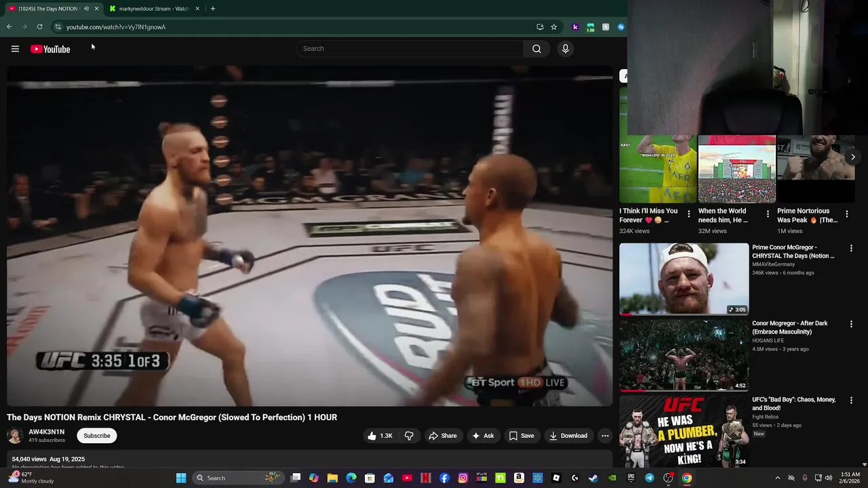
Task: Open the 'Prime Conor McGregor - CHRYSTAL' thumbnail
Action: 684,279
